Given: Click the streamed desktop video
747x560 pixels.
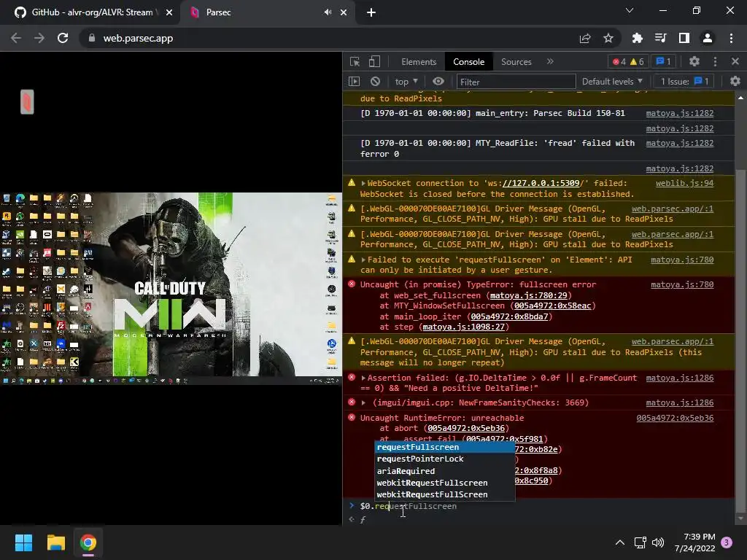Looking at the screenshot, I should pos(171,288).
